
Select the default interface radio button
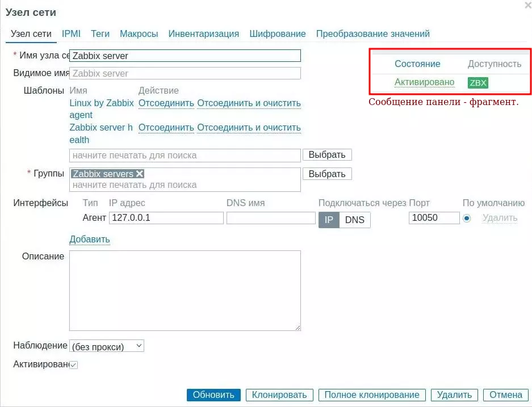(x=467, y=218)
